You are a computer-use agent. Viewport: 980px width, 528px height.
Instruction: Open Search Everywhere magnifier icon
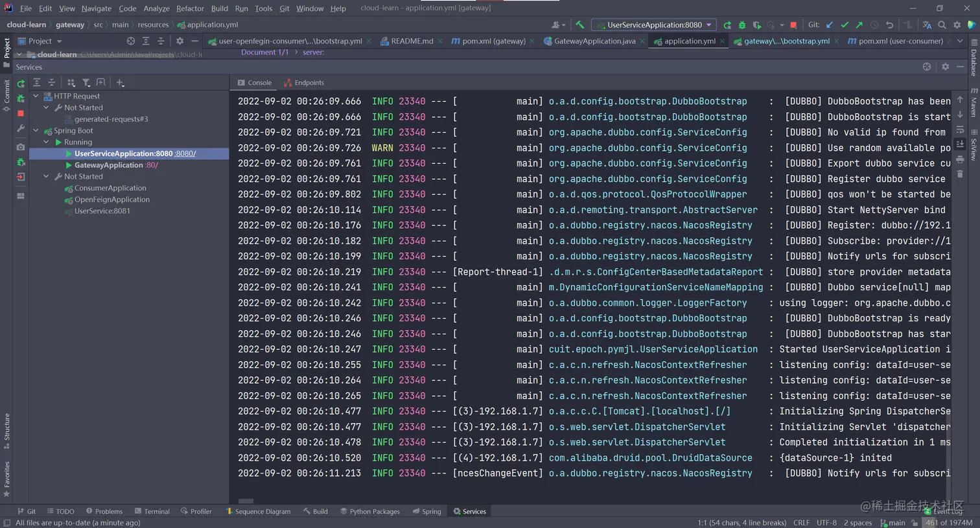click(942, 25)
